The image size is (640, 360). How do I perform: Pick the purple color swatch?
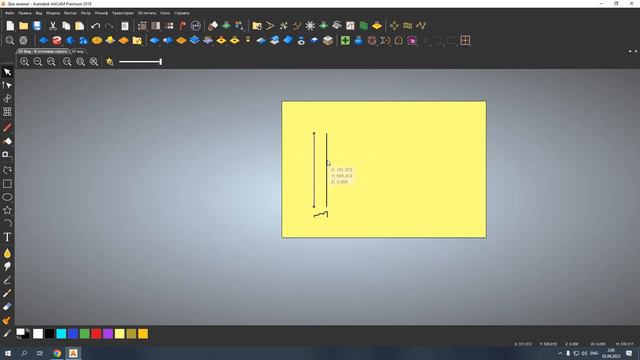[108, 334]
